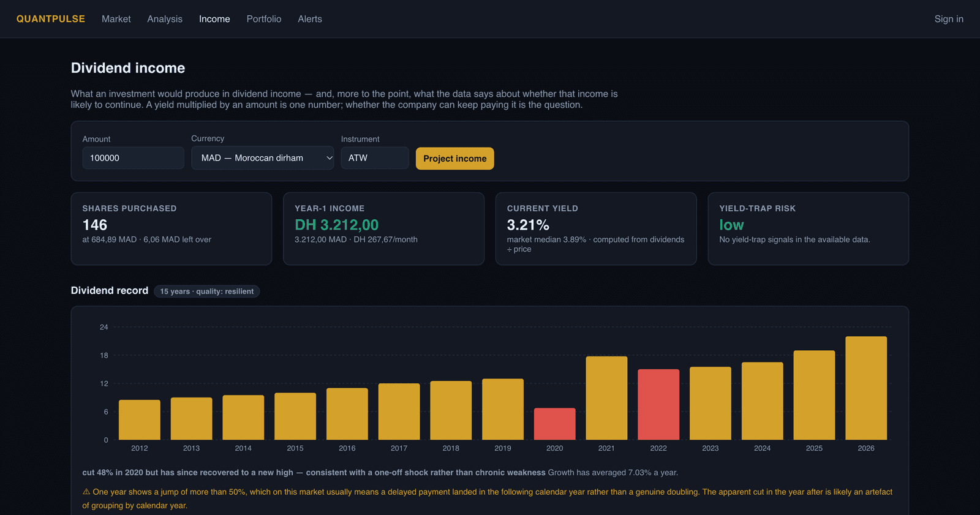
Task: Click the Year-1 Income value DH 3.212,00
Action: pos(337,225)
